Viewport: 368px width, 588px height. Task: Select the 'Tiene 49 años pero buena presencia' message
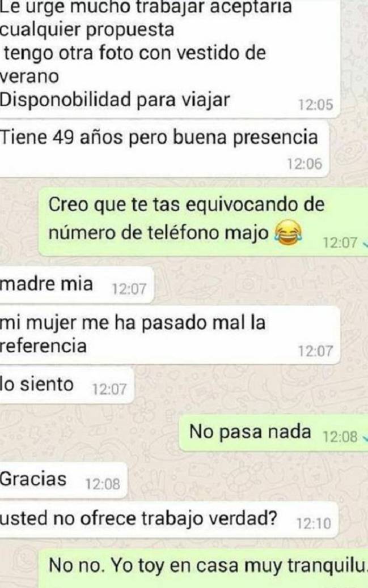click(x=164, y=149)
